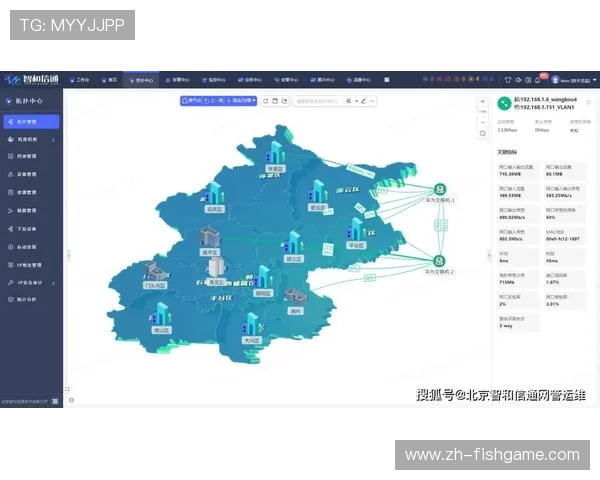Select 拓扑管理 in the left sidebar
Screen dimensions: 600x480
point(31,122)
